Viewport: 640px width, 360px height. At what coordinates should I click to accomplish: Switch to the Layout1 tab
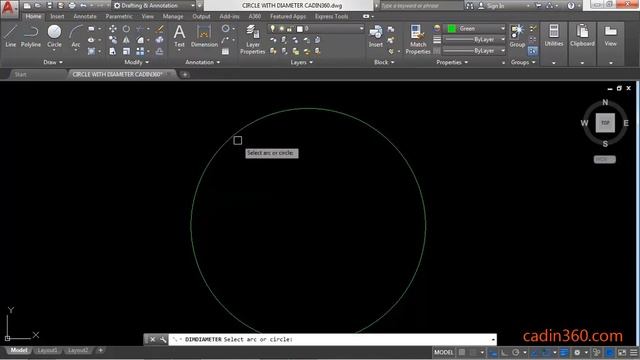47,351
